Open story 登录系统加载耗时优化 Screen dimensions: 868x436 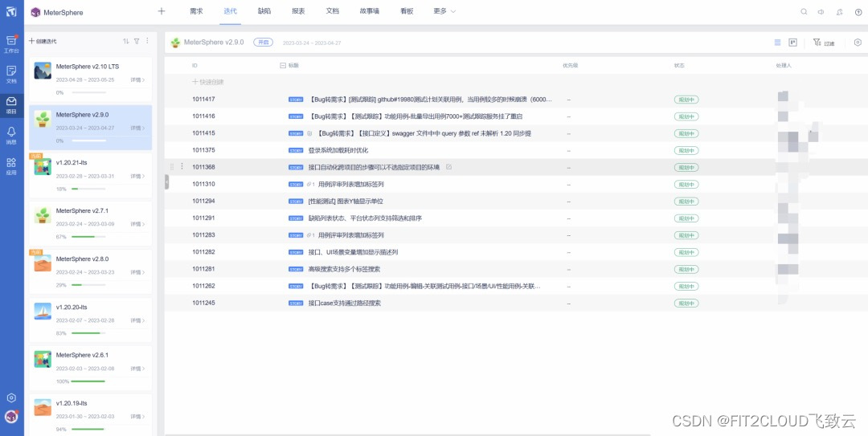(x=338, y=150)
